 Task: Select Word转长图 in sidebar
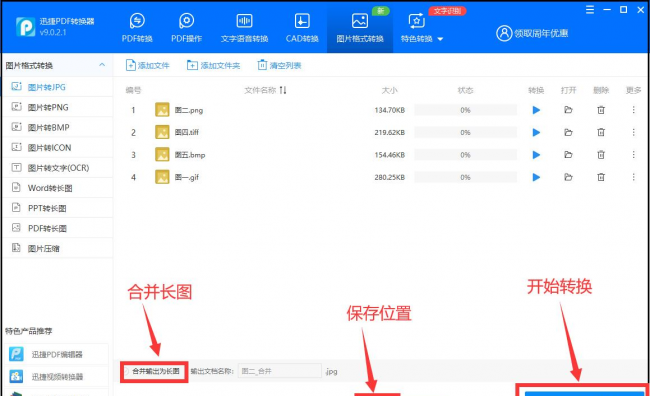coord(57,188)
